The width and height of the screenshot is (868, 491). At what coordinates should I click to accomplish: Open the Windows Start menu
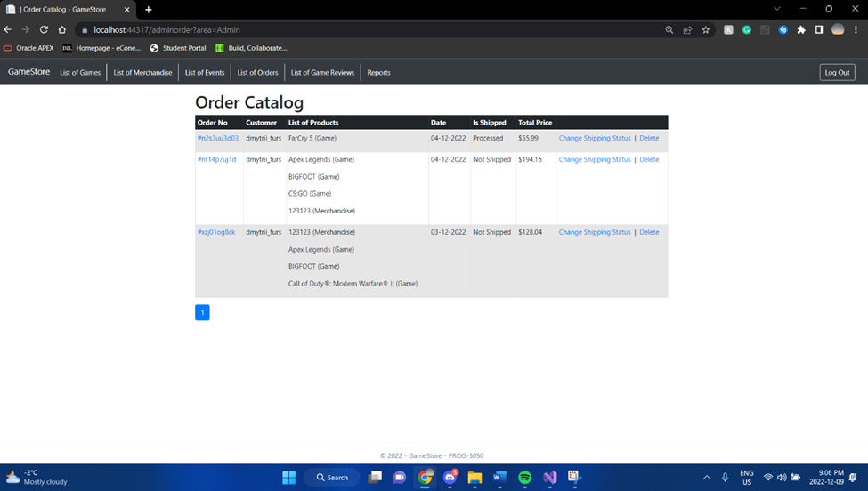pos(289,477)
